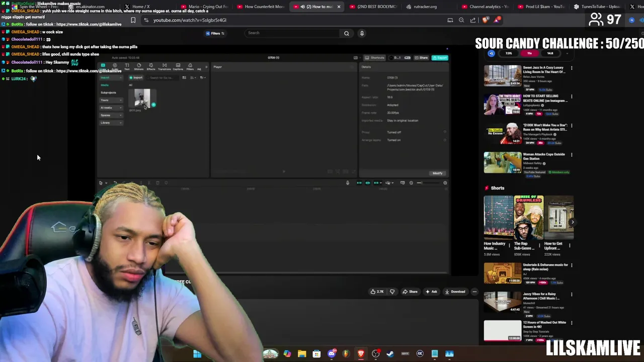This screenshot has height=362, width=644.
Task: Click the Download button under the video
Action: click(x=455, y=292)
